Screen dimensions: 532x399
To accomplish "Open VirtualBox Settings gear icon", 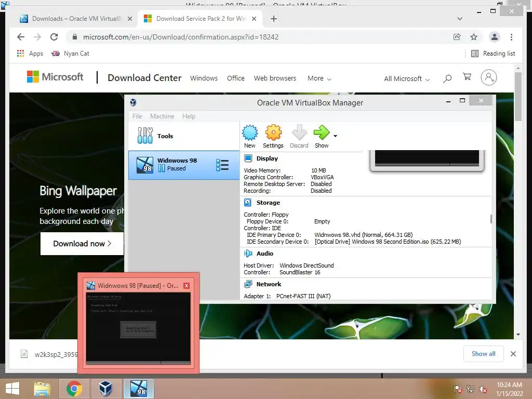I will click(273, 132).
